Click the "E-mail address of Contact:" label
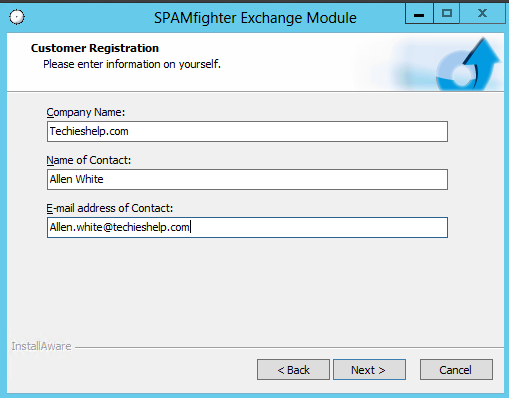The width and height of the screenshot is (509, 398). 110,208
